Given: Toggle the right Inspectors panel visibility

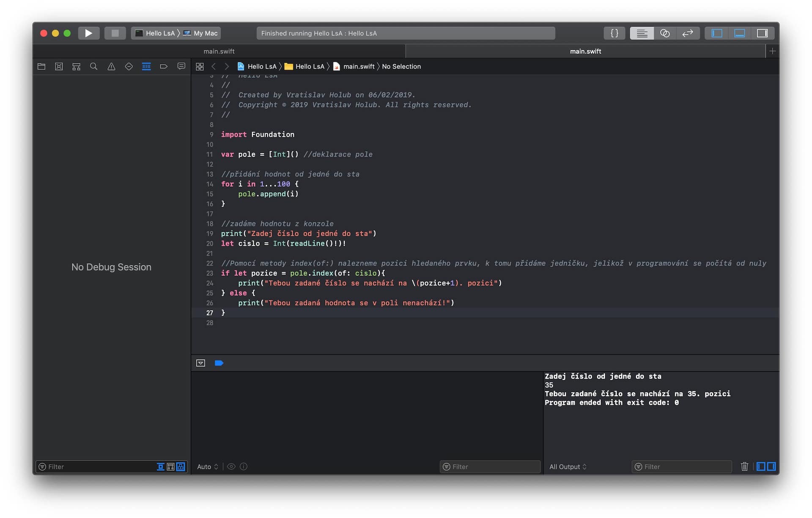Looking at the screenshot, I should pyautogui.click(x=762, y=33).
